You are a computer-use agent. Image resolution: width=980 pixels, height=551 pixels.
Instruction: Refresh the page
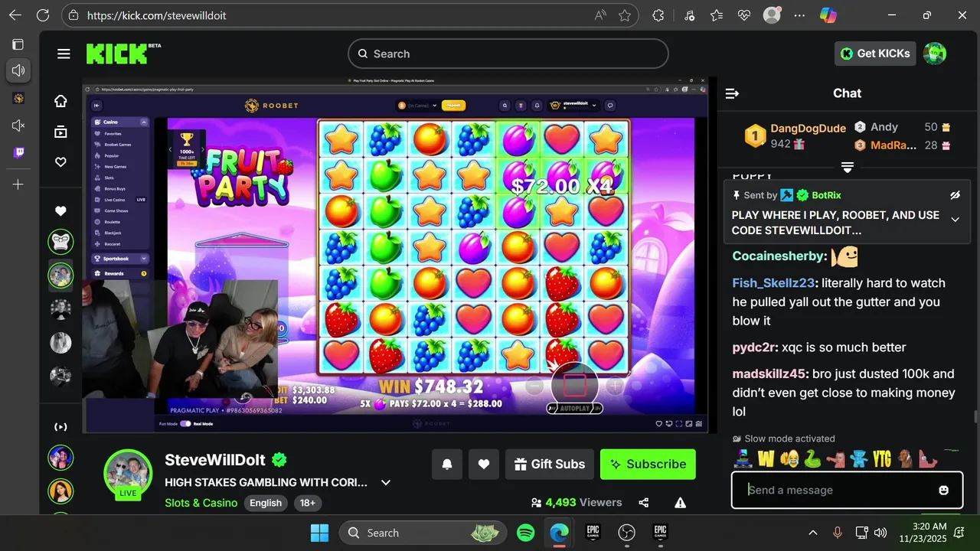coord(43,15)
